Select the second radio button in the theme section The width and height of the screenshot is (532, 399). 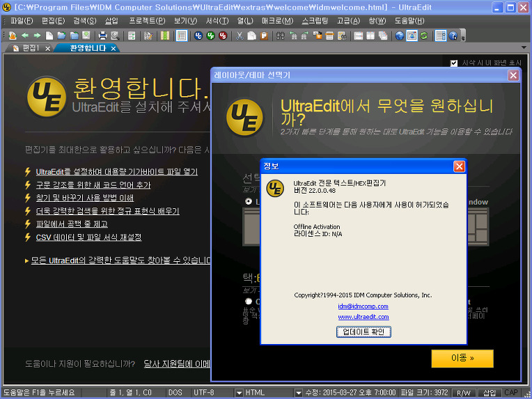coord(249,302)
